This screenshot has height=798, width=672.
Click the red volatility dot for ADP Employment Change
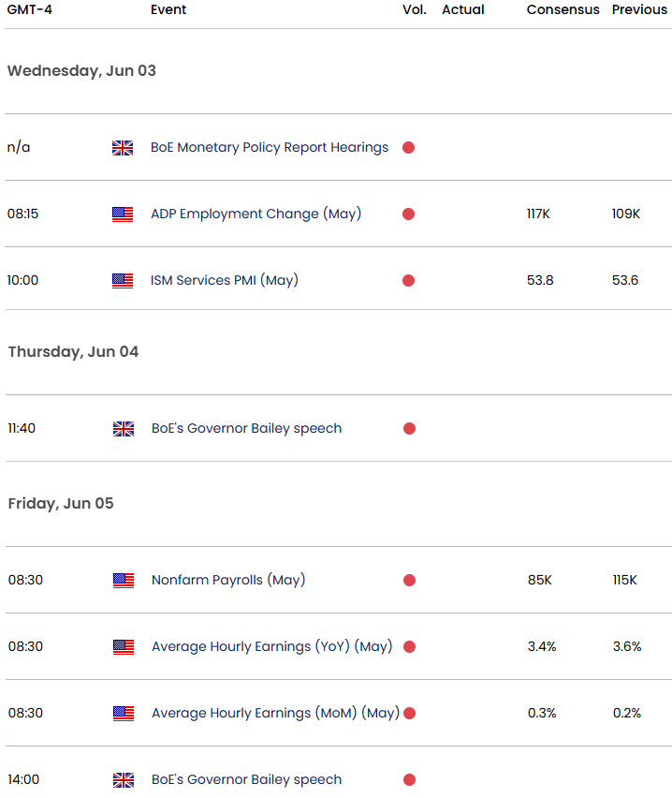408,214
